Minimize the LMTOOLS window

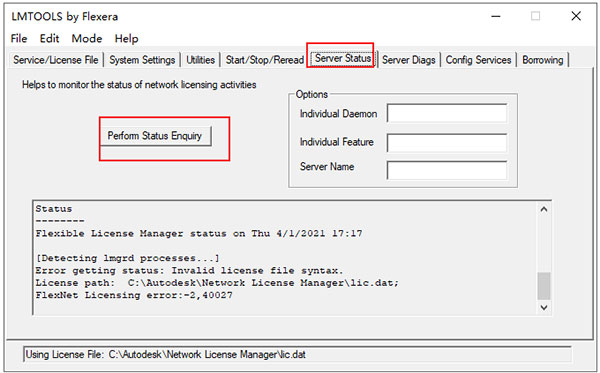(x=496, y=16)
